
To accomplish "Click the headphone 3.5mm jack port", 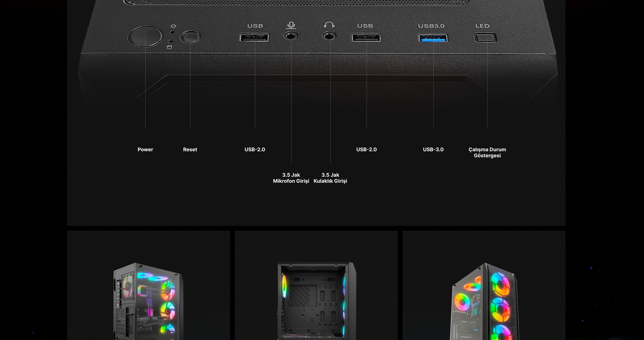I will pos(329,36).
